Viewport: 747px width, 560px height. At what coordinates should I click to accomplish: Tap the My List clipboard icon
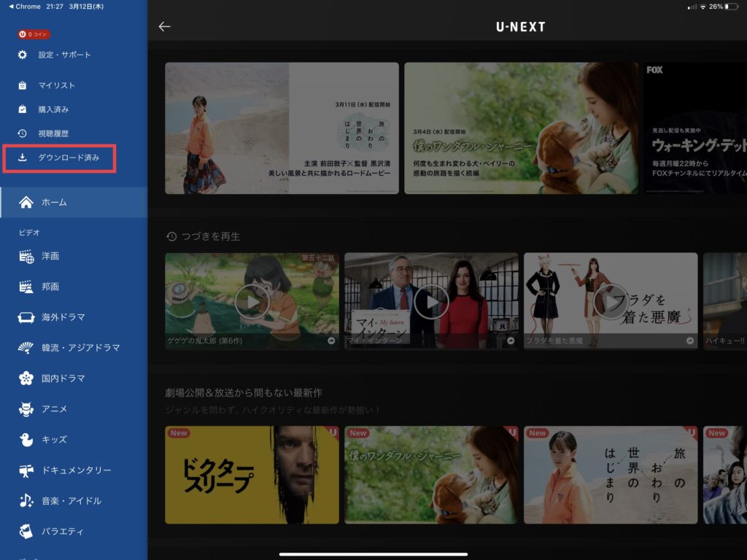(x=23, y=85)
